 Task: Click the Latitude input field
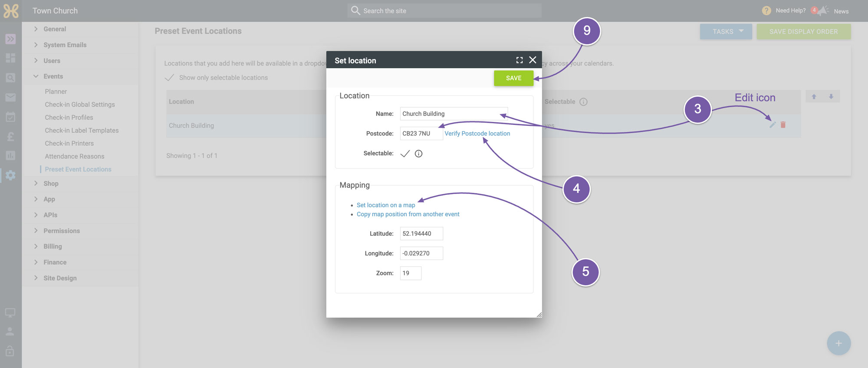pyautogui.click(x=421, y=233)
